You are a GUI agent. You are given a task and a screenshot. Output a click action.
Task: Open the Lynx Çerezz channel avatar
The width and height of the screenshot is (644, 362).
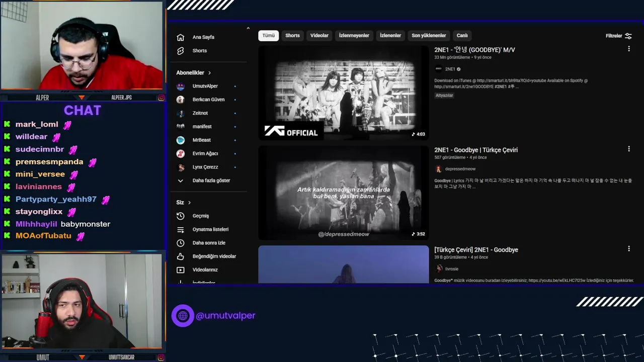tap(181, 167)
